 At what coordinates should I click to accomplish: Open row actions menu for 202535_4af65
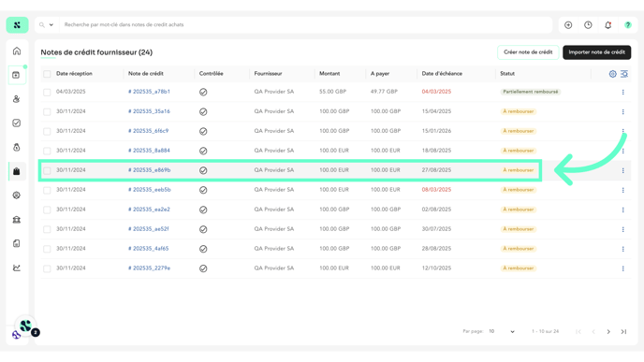click(622, 249)
